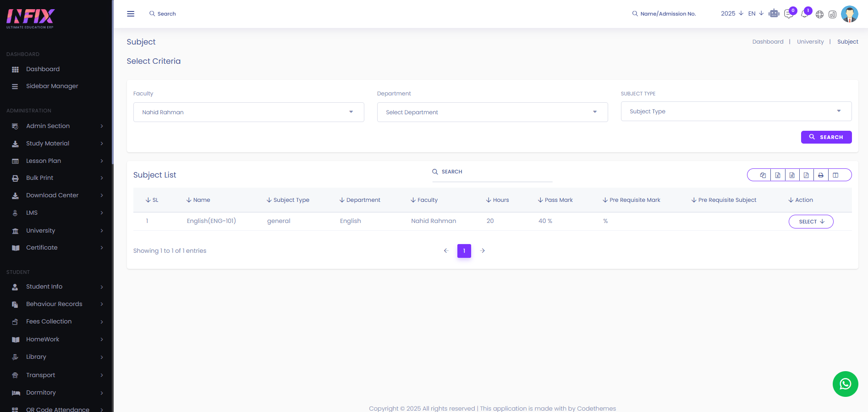Sort table by Pre Requisite Subject column
The height and width of the screenshot is (412, 868).
pyautogui.click(x=724, y=200)
